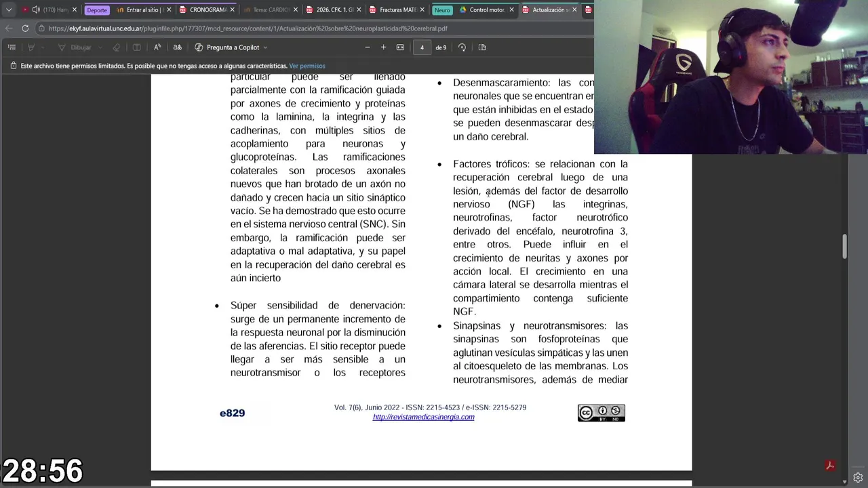
Task: Expand the Dibujar options arrow
Action: pyautogui.click(x=99, y=47)
